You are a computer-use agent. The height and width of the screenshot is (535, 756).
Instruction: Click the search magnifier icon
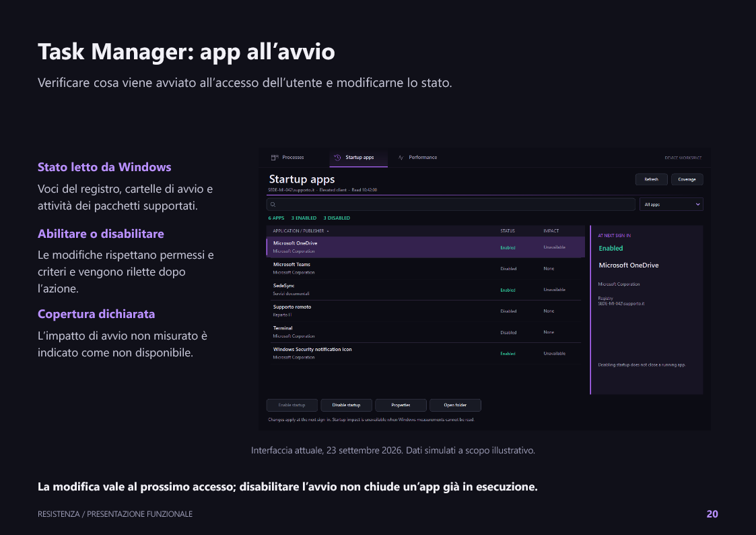(x=273, y=205)
